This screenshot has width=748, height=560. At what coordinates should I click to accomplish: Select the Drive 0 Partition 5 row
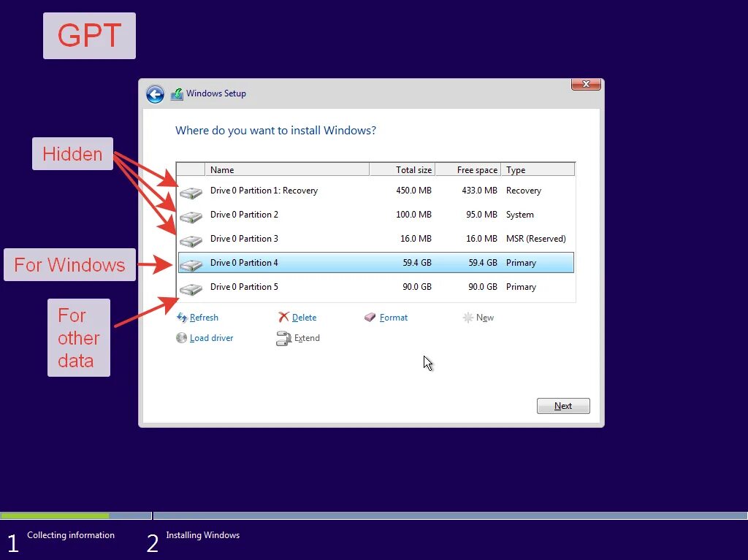tap(376, 287)
